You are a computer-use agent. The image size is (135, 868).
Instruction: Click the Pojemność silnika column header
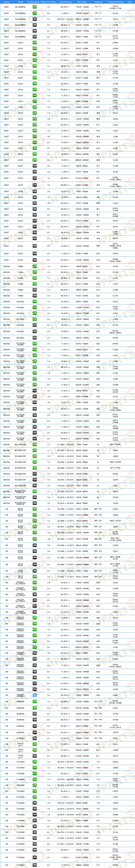pyautogui.click(x=48, y=2)
